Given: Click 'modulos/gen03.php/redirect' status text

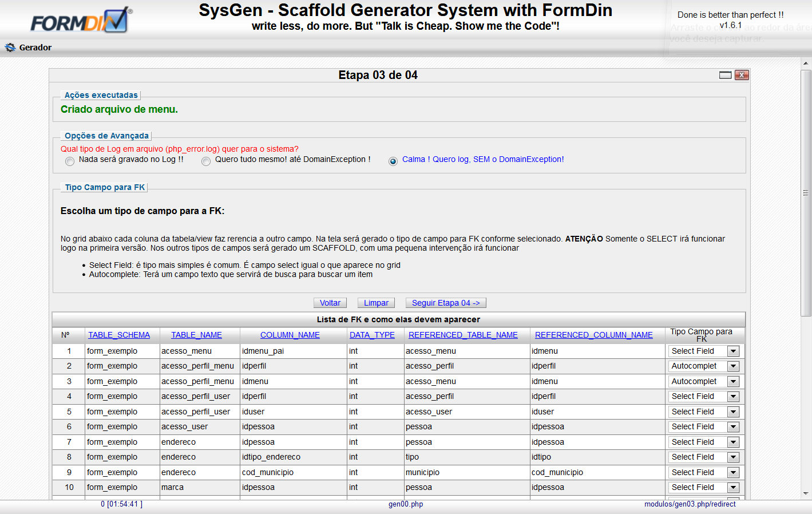Looking at the screenshot, I should pyautogui.click(x=690, y=504).
